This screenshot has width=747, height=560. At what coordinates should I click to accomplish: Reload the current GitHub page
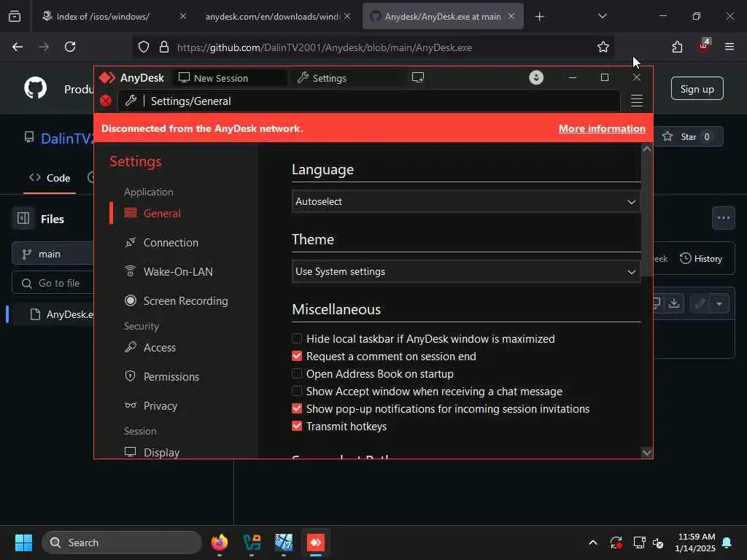(x=70, y=47)
